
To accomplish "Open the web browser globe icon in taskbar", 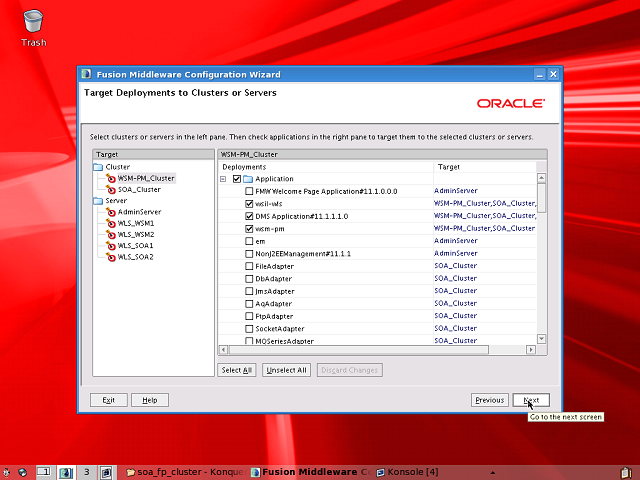I will tap(22, 473).
